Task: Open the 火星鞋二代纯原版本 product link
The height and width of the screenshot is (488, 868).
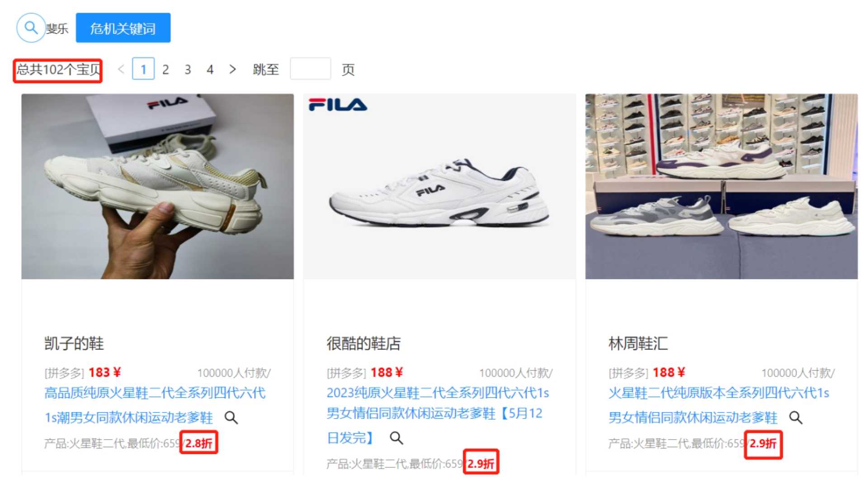Action: 719,405
